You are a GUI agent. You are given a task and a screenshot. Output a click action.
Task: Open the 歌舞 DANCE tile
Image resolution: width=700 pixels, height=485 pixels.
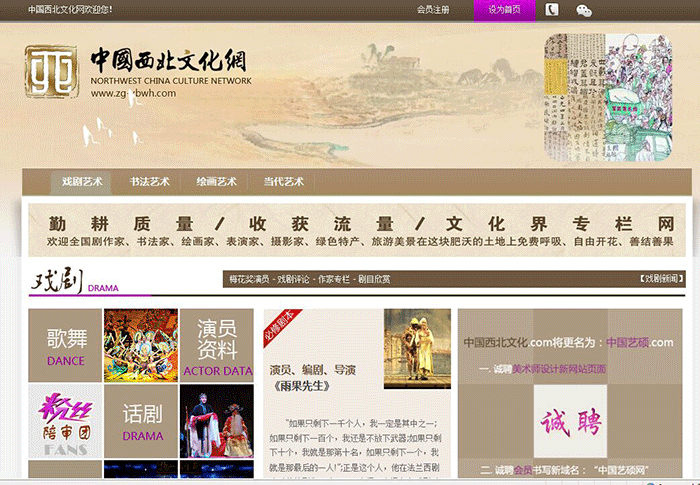click(65, 345)
